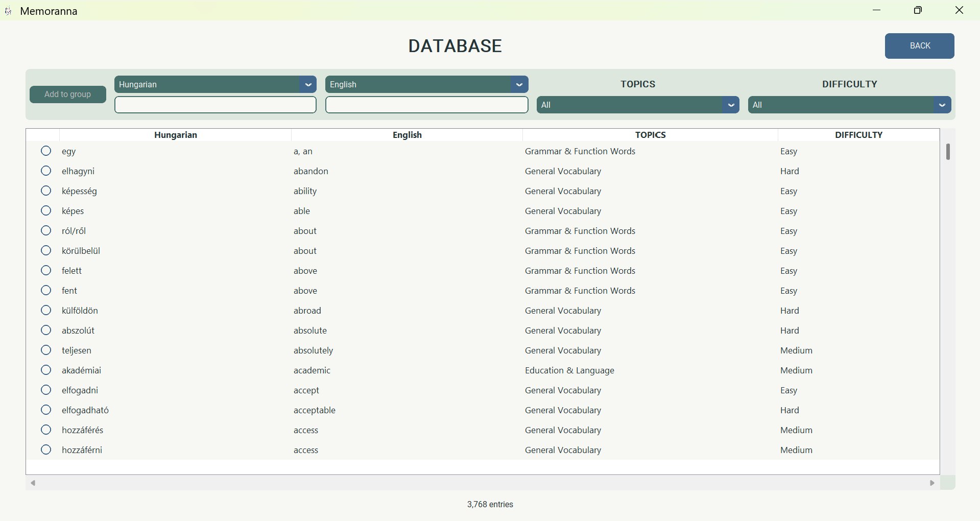The width and height of the screenshot is (980, 521).
Task: Select the radio button for 'egy'
Action: click(46, 151)
